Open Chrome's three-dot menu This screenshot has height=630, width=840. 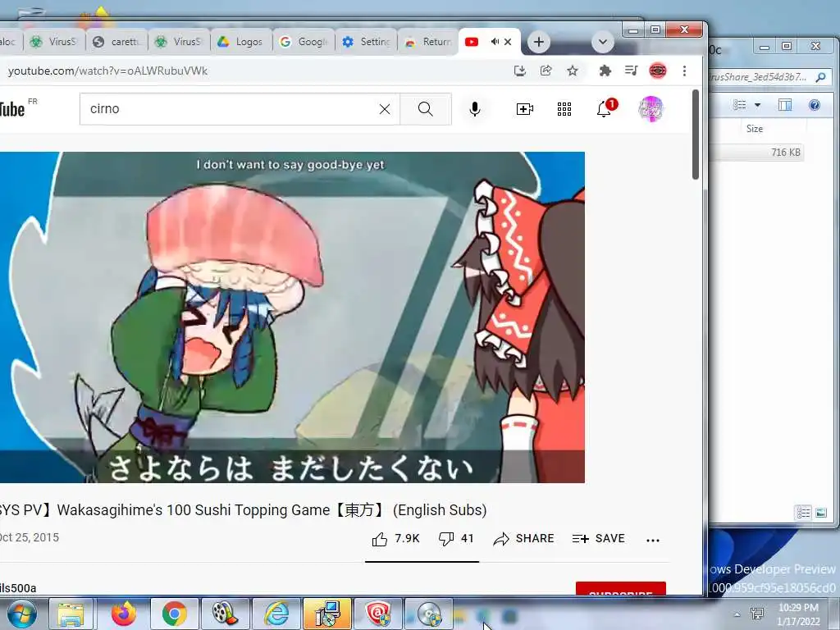(684, 71)
